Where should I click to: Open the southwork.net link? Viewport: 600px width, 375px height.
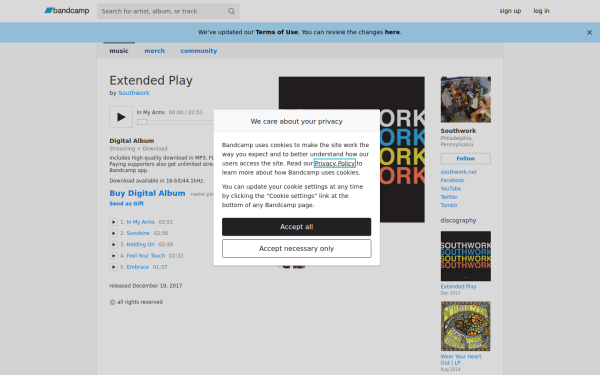(458, 172)
